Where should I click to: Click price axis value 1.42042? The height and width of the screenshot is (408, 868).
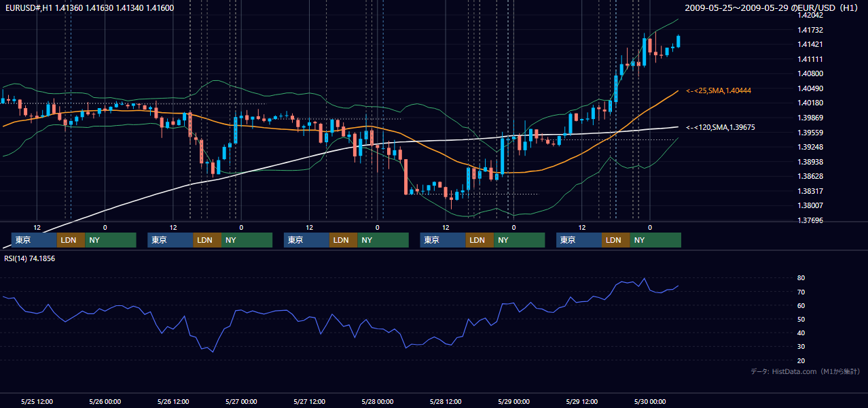(810, 15)
